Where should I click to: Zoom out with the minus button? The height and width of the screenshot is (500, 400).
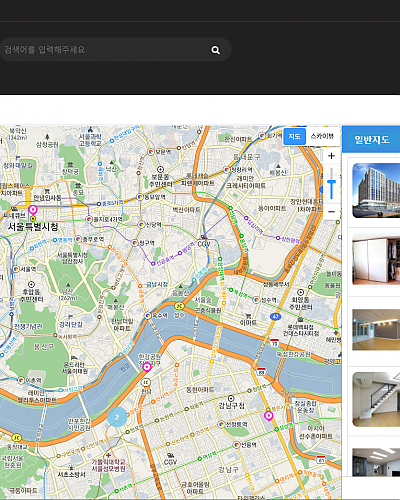coord(331,212)
